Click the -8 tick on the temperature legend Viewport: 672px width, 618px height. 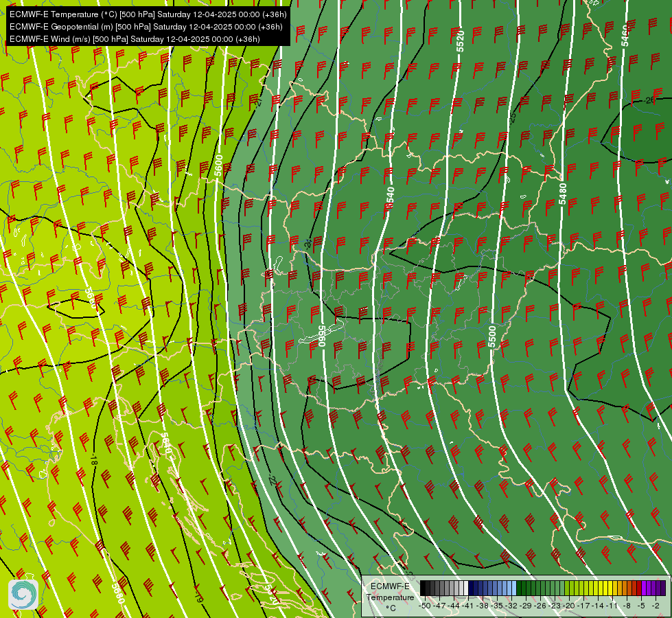(x=627, y=606)
